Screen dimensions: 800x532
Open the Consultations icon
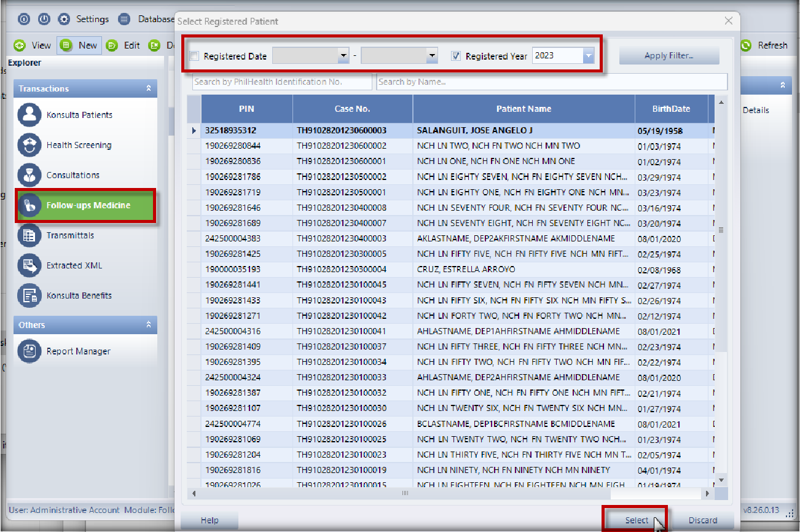(29, 175)
